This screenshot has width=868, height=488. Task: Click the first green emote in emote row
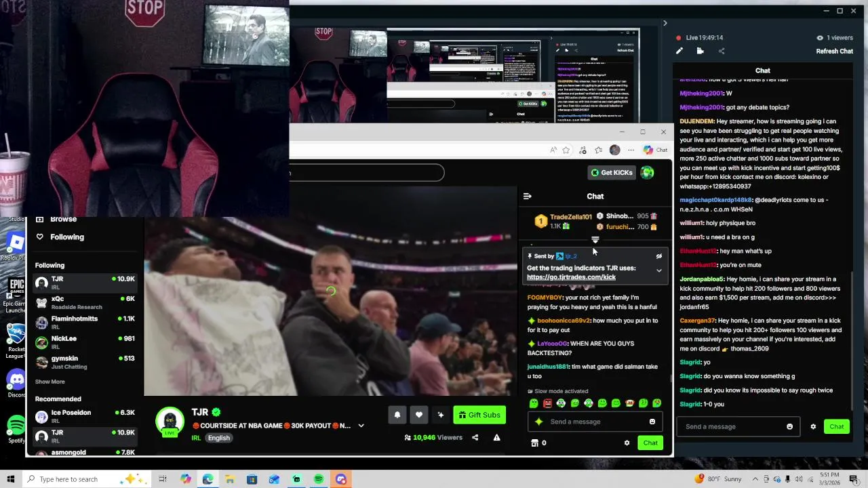[x=534, y=403]
